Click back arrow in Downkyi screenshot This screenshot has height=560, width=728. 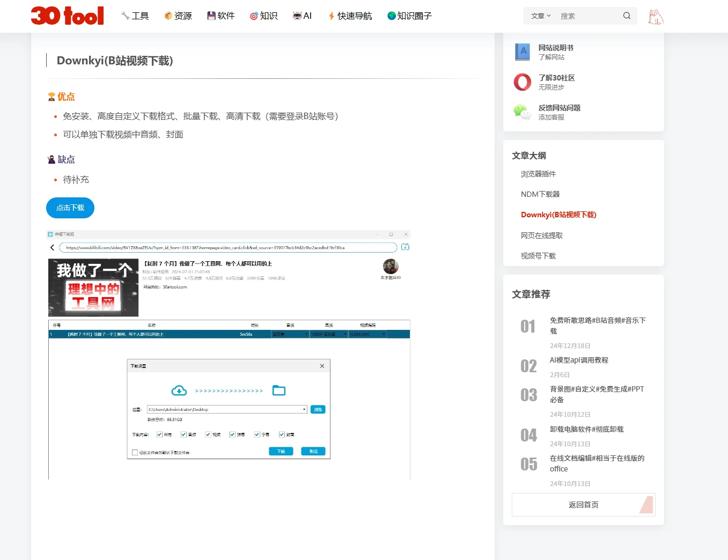(x=52, y=247)
